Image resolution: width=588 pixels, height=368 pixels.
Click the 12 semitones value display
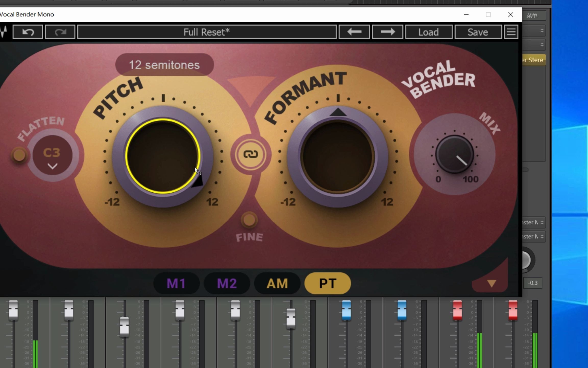(x=164, y=65)
